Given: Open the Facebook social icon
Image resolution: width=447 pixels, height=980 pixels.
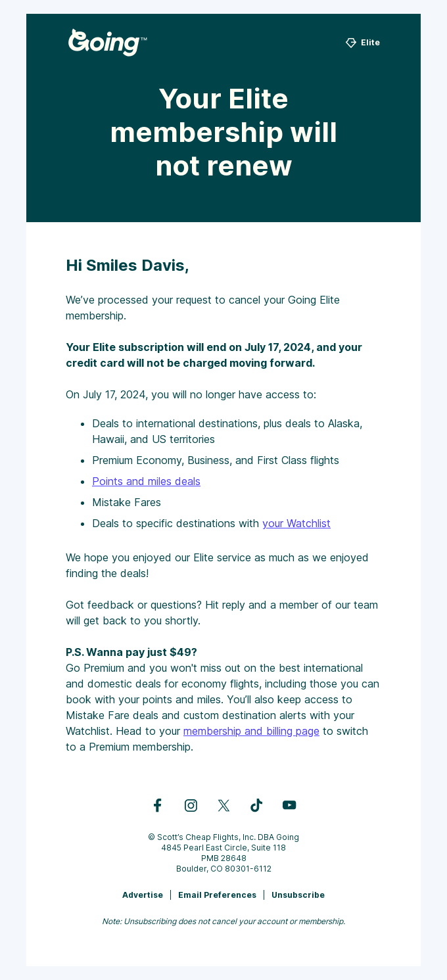Looking at the screenshot, I should tap(158, 805).
